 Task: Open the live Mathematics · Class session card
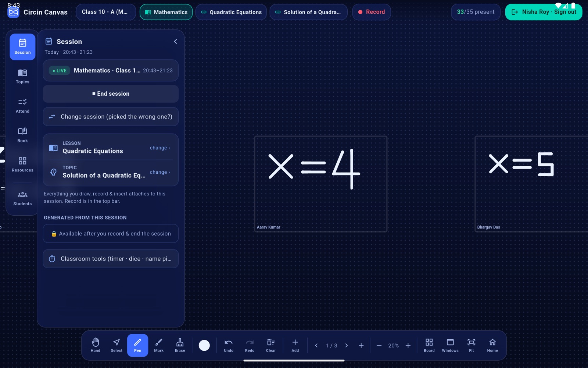111,70
